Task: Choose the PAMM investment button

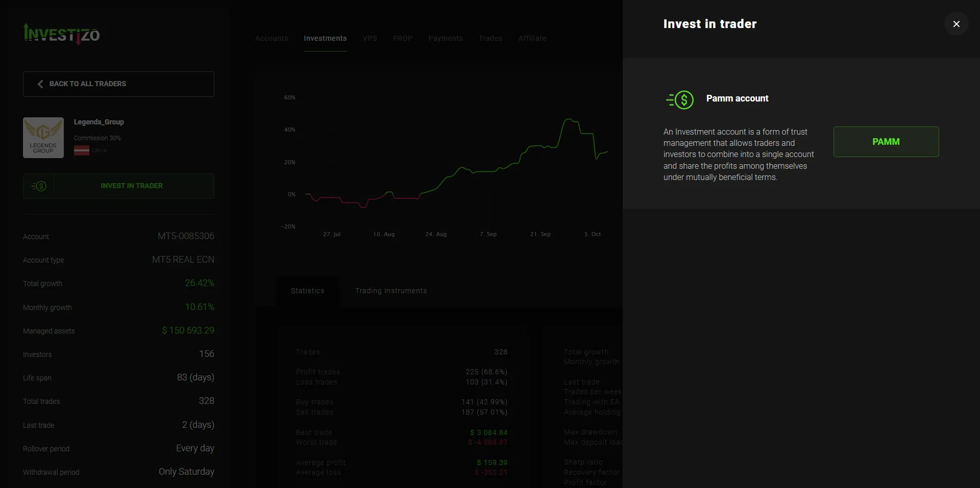Action: tap(886, 142)
